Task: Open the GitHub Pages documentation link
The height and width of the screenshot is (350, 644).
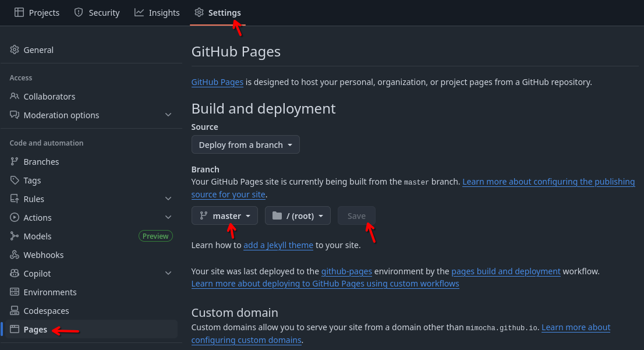Action: (217, 82)
